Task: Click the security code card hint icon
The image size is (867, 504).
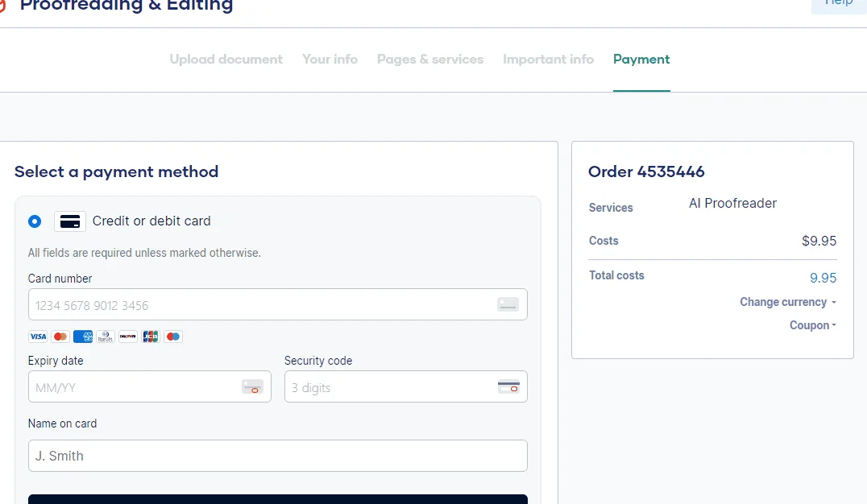Action: 508,386
